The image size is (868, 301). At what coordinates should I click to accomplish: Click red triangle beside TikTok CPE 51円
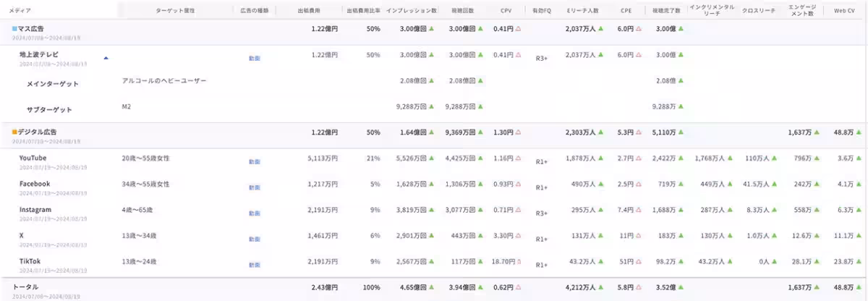[638, 262]
